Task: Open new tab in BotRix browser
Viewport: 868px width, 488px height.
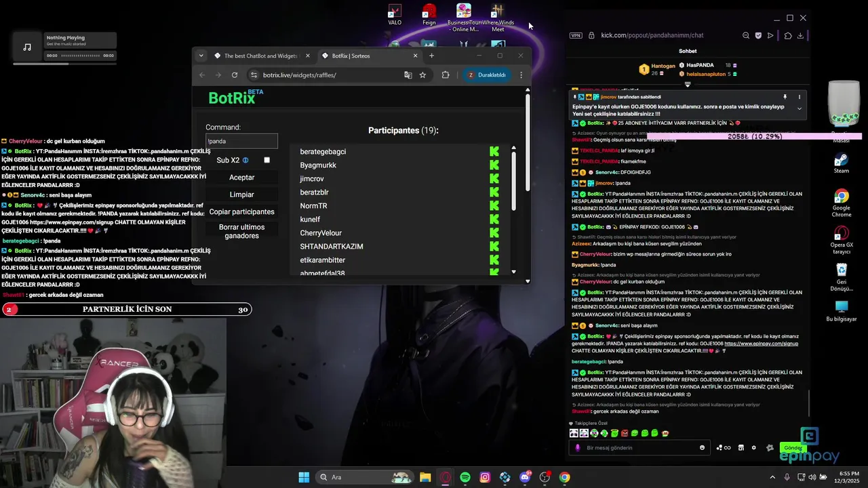Action: [431, 56]
